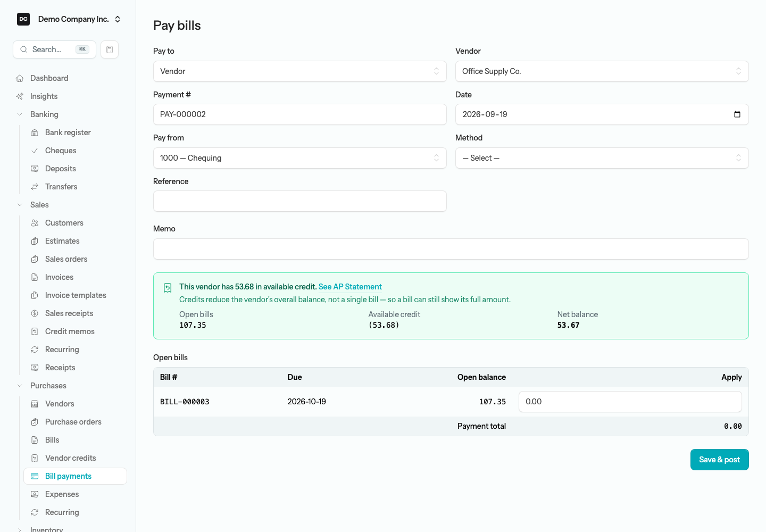Image resolution: width=766 pixels, height=532 pixels.
Task: Click the BILL-000003 bill number
Action: (185, 402)
